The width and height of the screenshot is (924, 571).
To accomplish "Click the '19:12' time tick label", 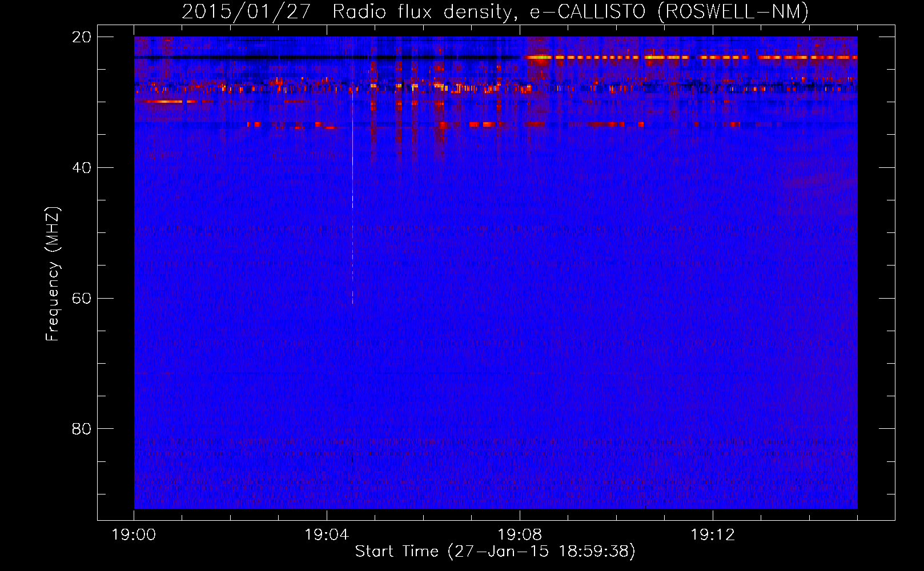I will tap(713, 534).
